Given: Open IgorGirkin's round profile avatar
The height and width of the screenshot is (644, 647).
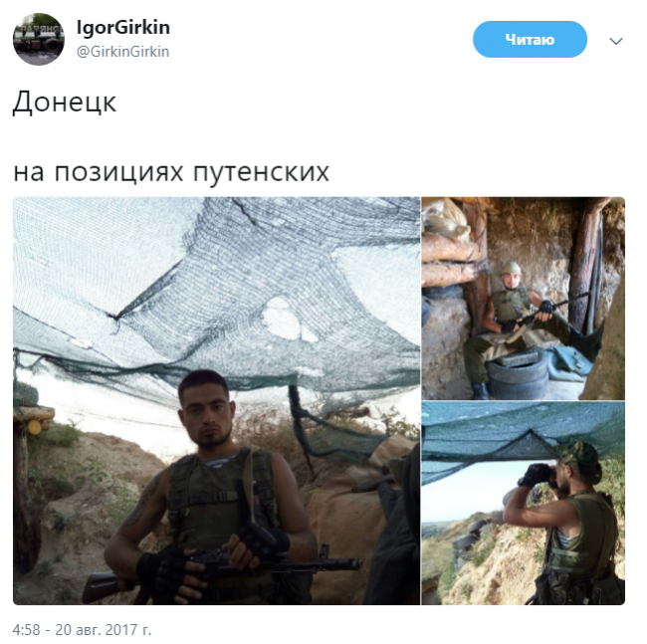Looking at the screenshot, I should (39, 40).
